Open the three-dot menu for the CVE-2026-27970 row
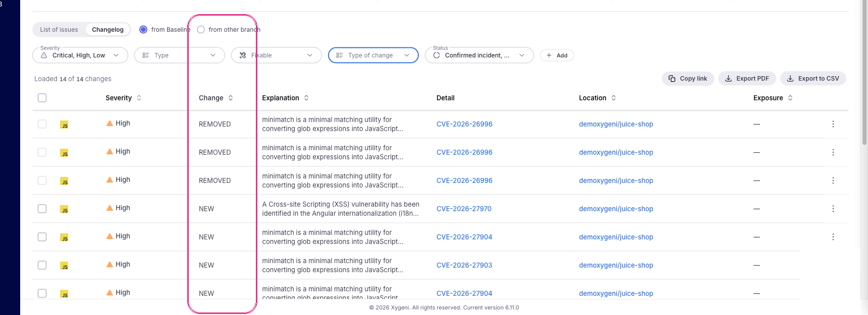868x315 pixels. [x=833, y=209]
